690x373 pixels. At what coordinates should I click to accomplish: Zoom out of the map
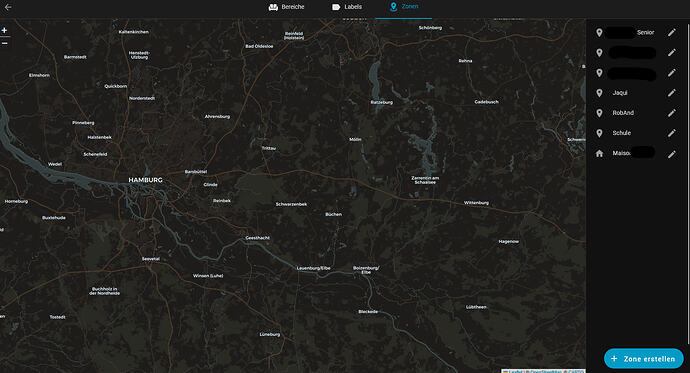coord(4,43)
